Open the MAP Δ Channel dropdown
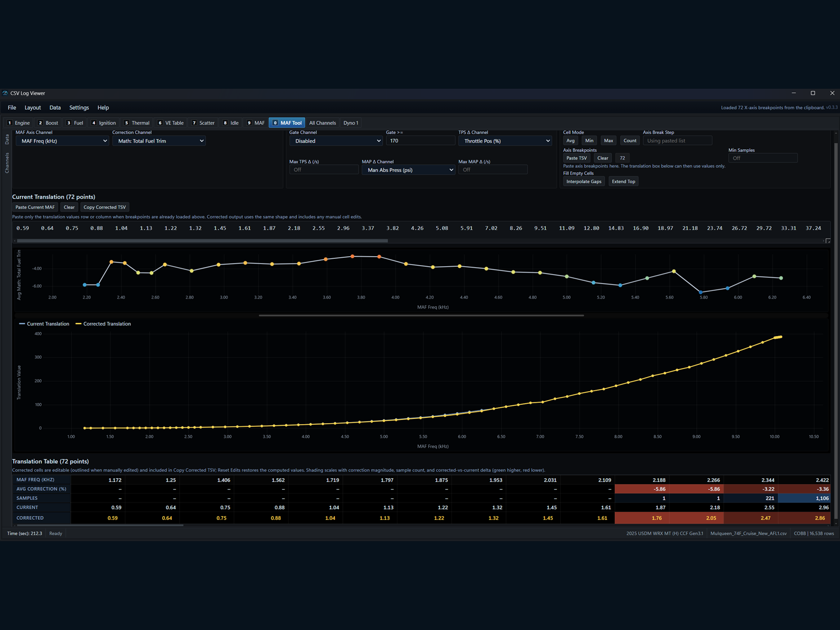The image size is (840, 630). click(x=408, y=170)
